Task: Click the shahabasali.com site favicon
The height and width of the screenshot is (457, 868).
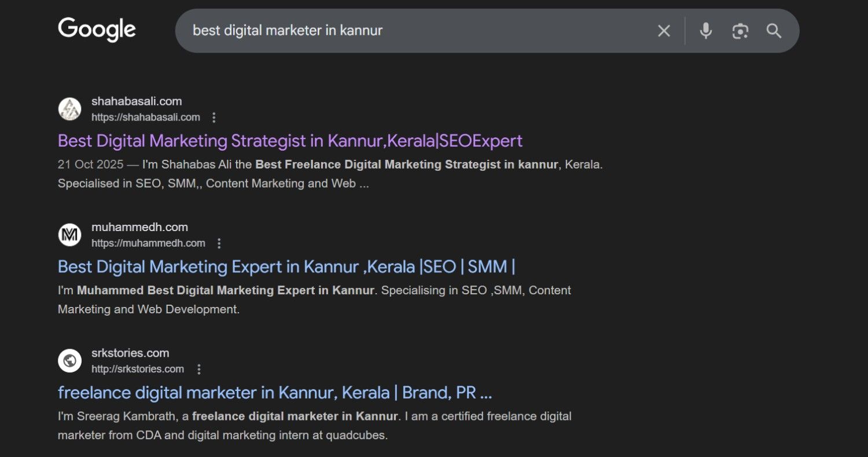Action: tap(69, 109)
